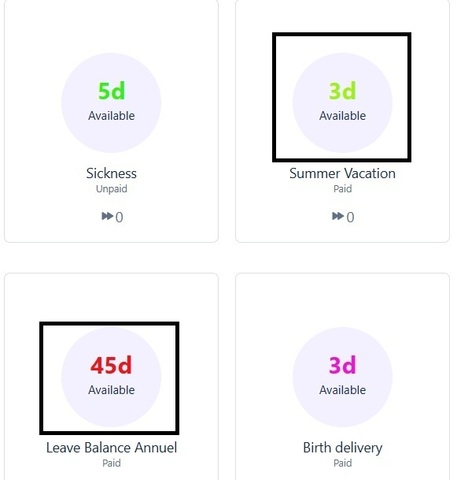Click the Paid label under Summer Vacation
The image size is (457, 480).
342,189
